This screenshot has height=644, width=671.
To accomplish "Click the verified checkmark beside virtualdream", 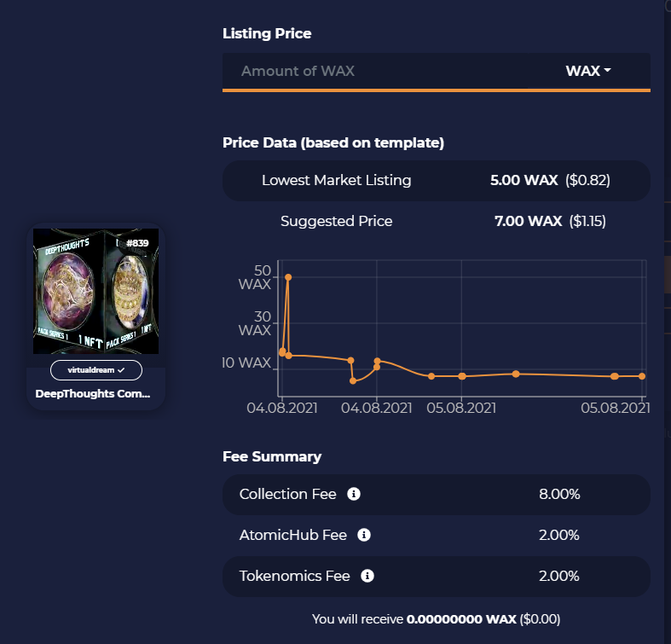I will [121, 370].
